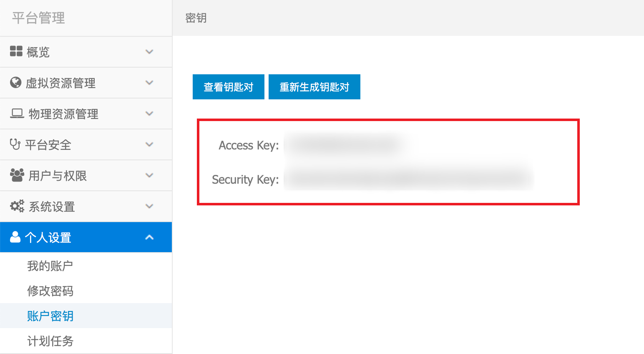Click the laptop icon for 物理资源管理
Viewport: 644px width, 354px height.
(x=17, y=113)
